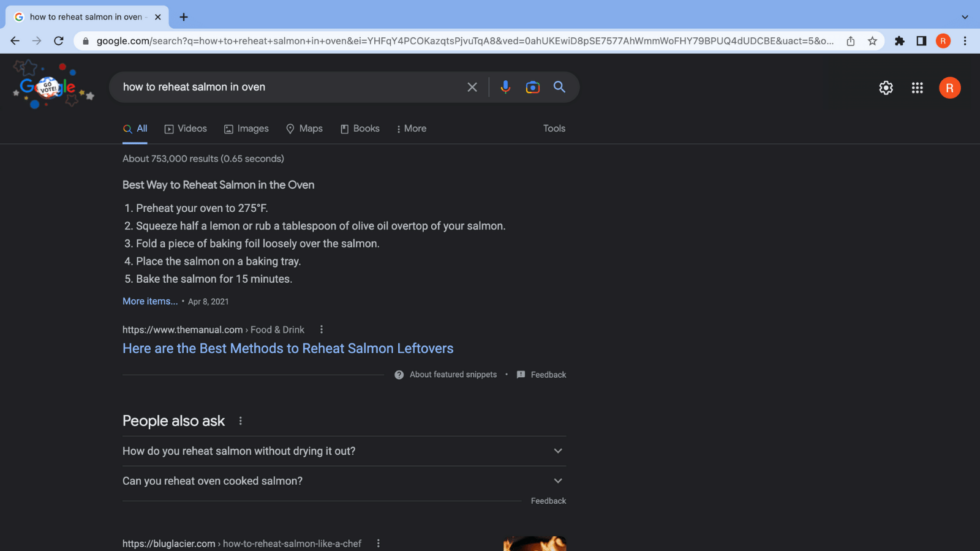Open 'Here are the Best Methods to Reheat Salmon Leftovers'
980x551 pixels.
point(288,349)
